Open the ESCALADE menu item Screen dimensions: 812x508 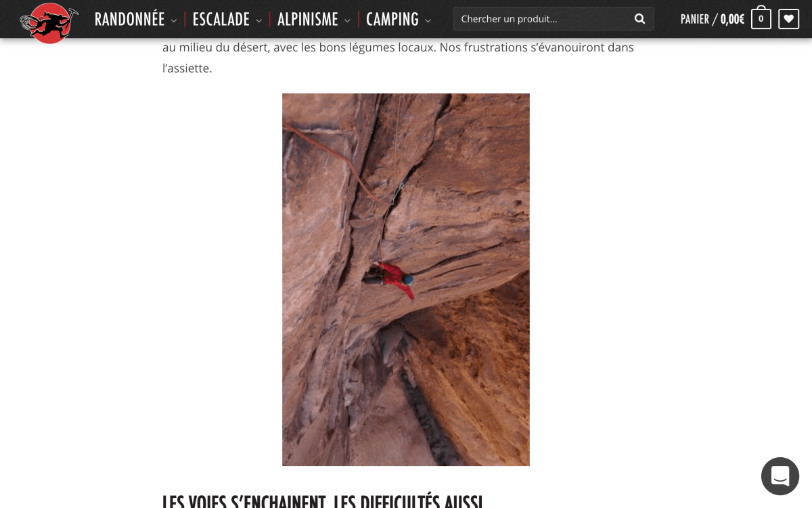[x=221, y=20]
